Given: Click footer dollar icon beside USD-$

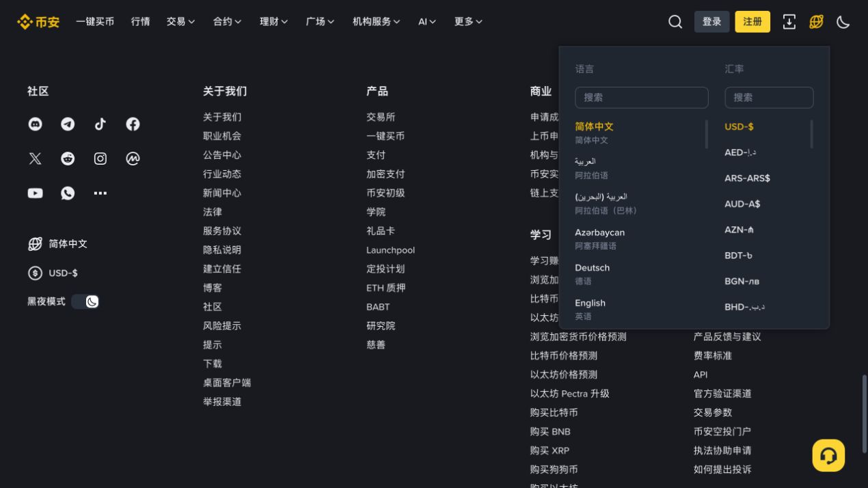Looking at the screenshot, I should pos(35,273).
